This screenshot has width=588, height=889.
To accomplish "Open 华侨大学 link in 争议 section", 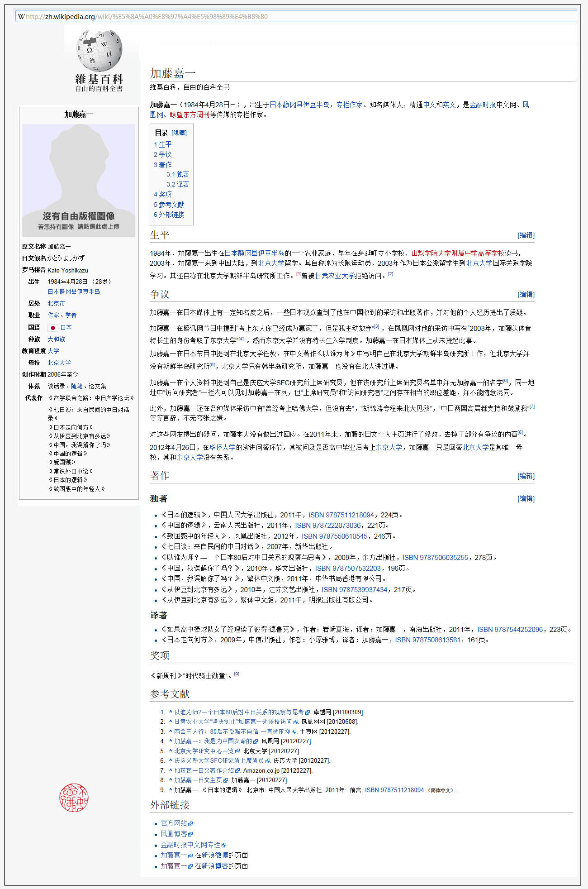I will [222, 447].
